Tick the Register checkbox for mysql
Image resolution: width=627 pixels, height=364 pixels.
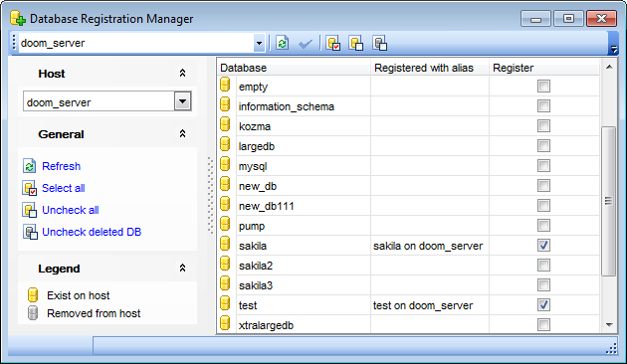point(543,166)
